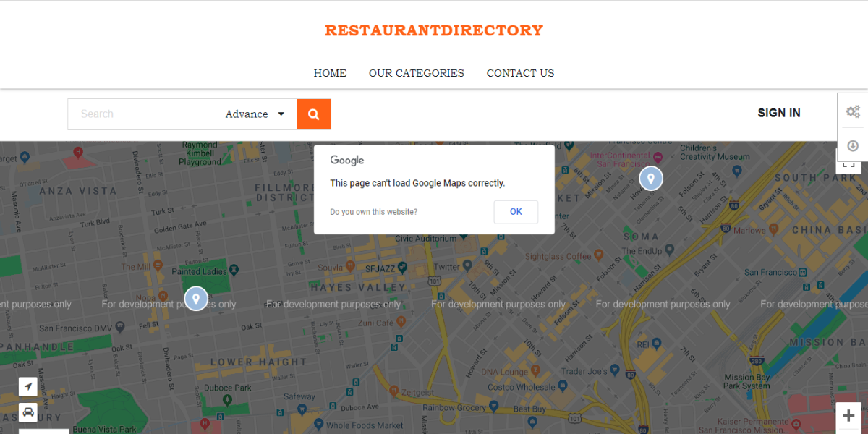The image size is (868, 434).
Task: Open the CONTACT US page
Action: pos(520,73)
